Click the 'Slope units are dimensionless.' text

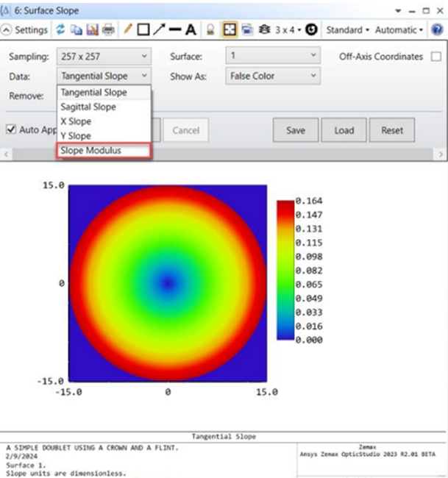66,474
